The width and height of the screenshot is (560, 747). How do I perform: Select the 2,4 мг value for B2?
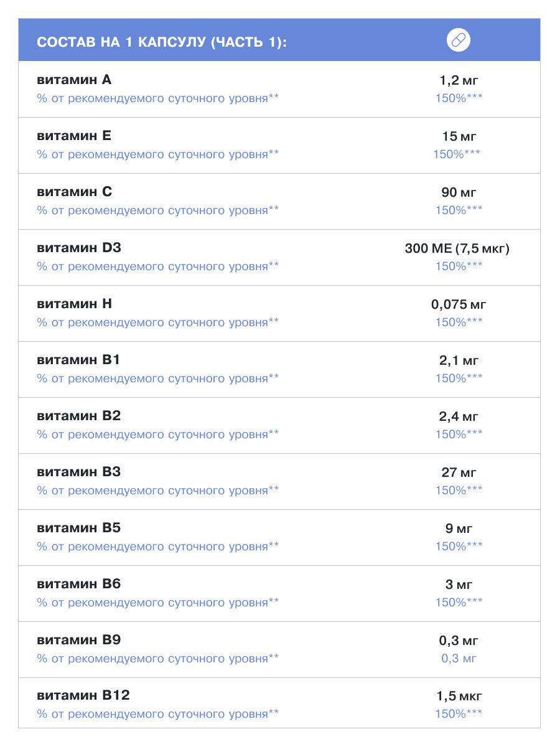459,416
